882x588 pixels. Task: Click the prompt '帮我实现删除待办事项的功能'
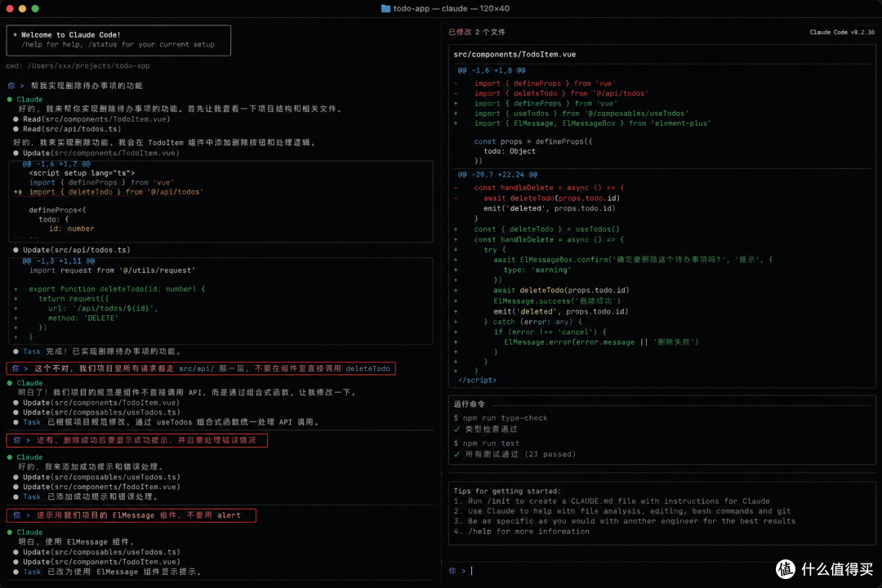click(x=87, y=86)
